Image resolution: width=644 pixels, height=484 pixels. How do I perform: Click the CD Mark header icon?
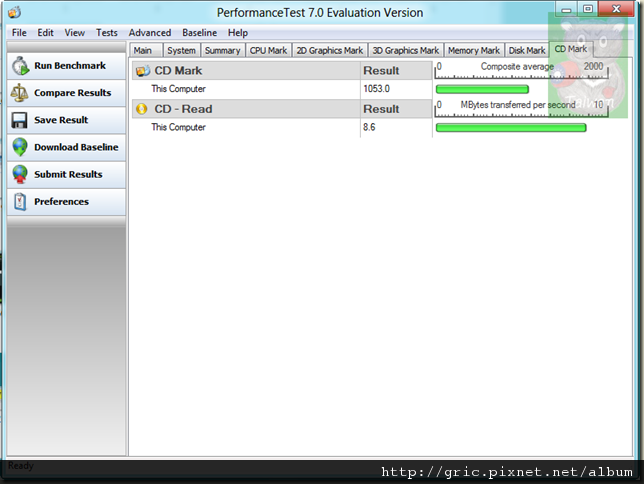pos(143,71)
